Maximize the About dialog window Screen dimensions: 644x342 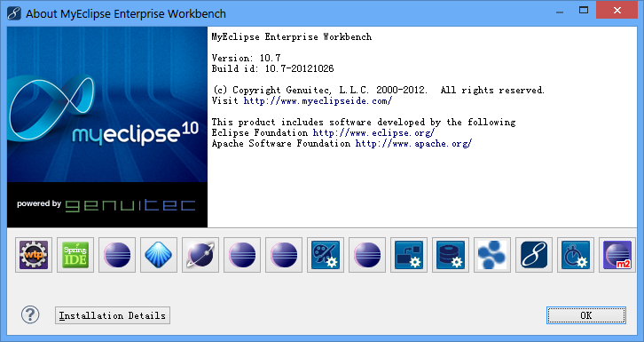click(584, 10)
